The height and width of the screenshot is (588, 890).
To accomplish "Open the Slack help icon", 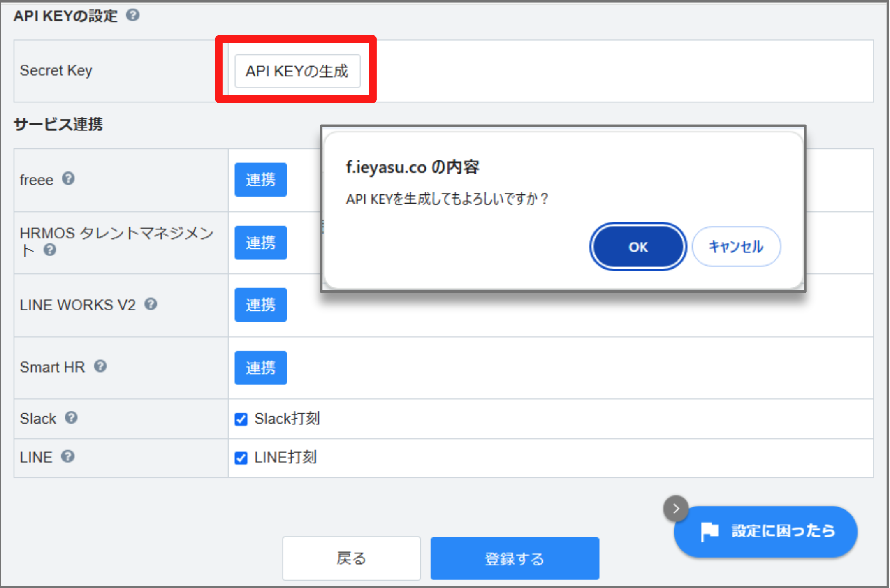I will tap(71, 418).
